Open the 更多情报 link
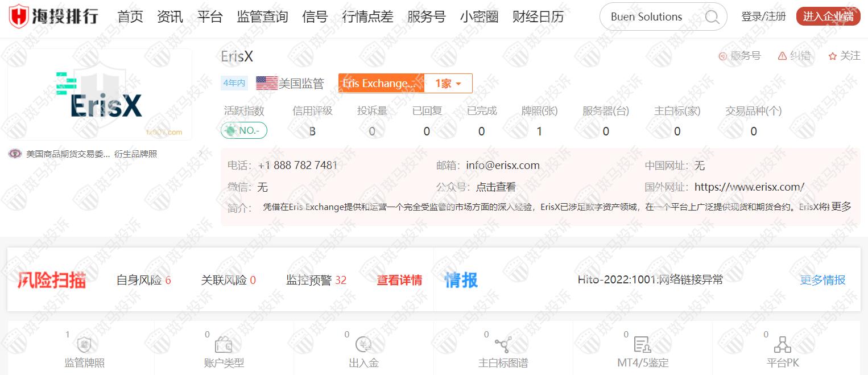 coord(822,280)
